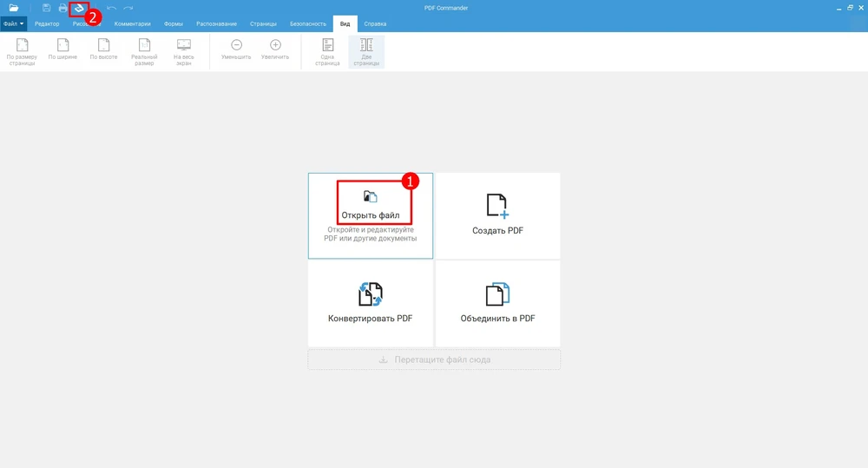Click the Открыть файл tile
Image resolution: width=868 pixels, height=468 pixels.
pos(371,215)
